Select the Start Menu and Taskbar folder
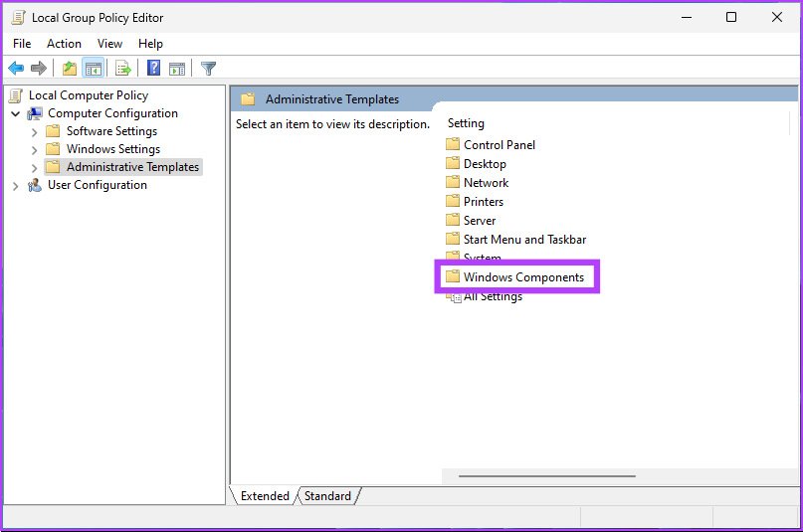 pos(524,240)
